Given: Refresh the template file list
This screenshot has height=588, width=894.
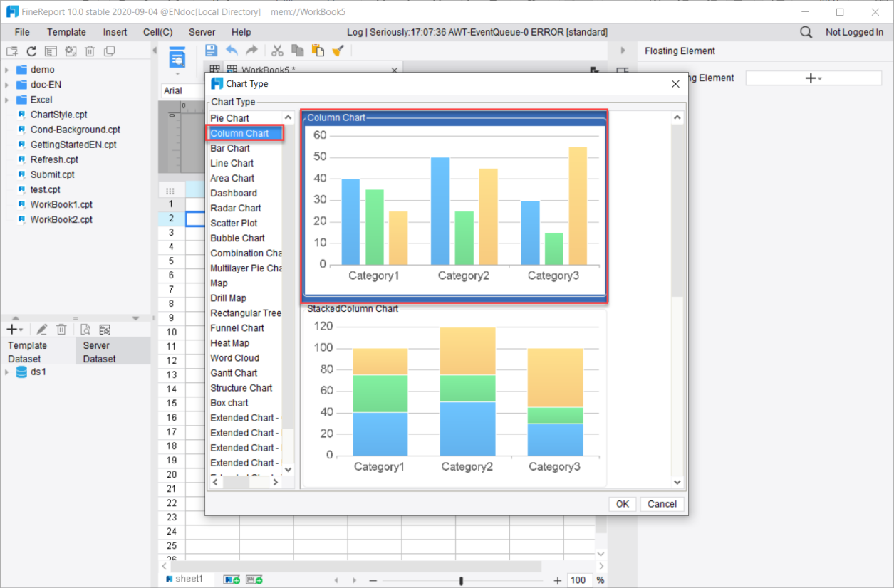Looking at the screenshot, I should (30, 51).
